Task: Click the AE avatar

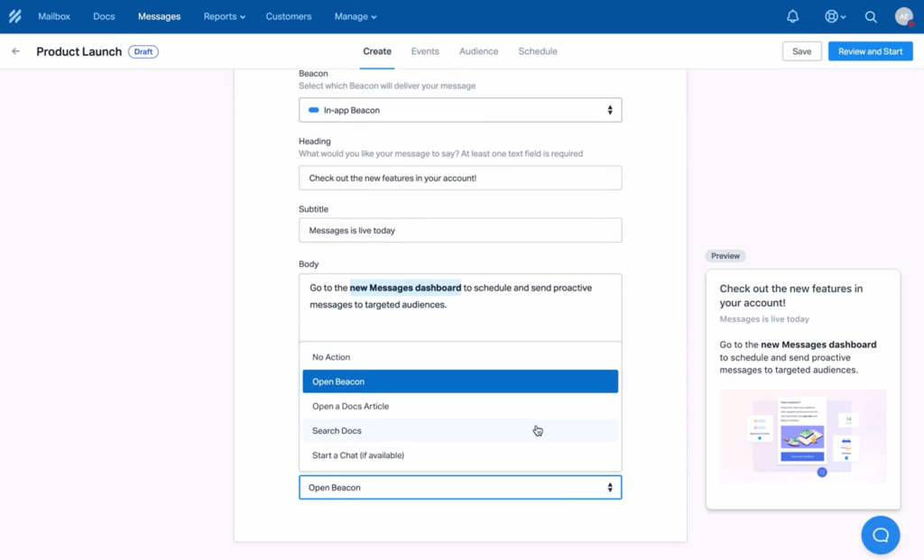Action: tap(904, 16)
